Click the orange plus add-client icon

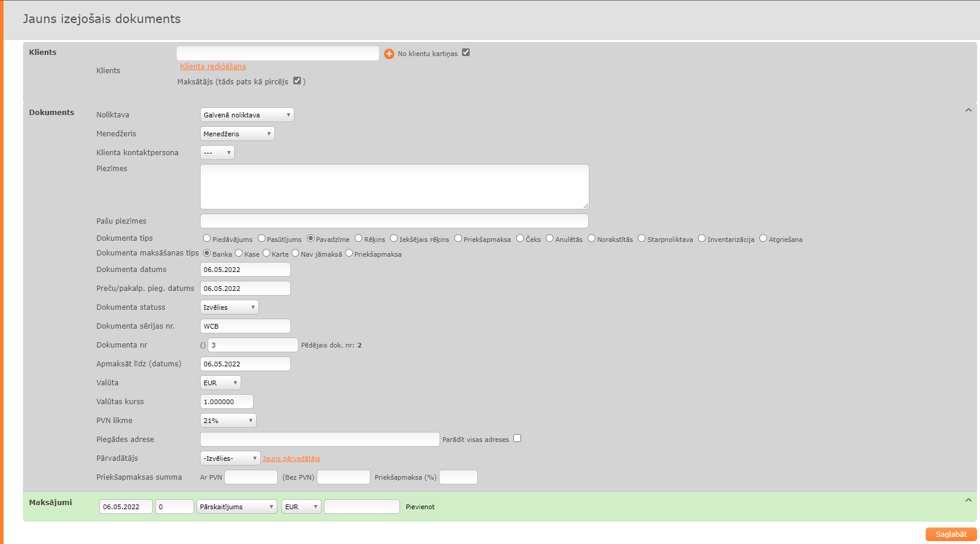389,54
